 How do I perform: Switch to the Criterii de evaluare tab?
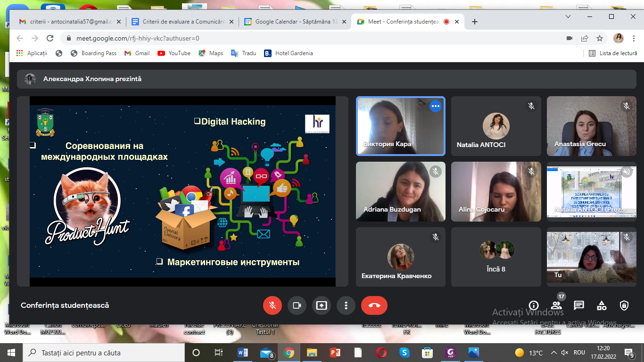(x=183, y=22)
